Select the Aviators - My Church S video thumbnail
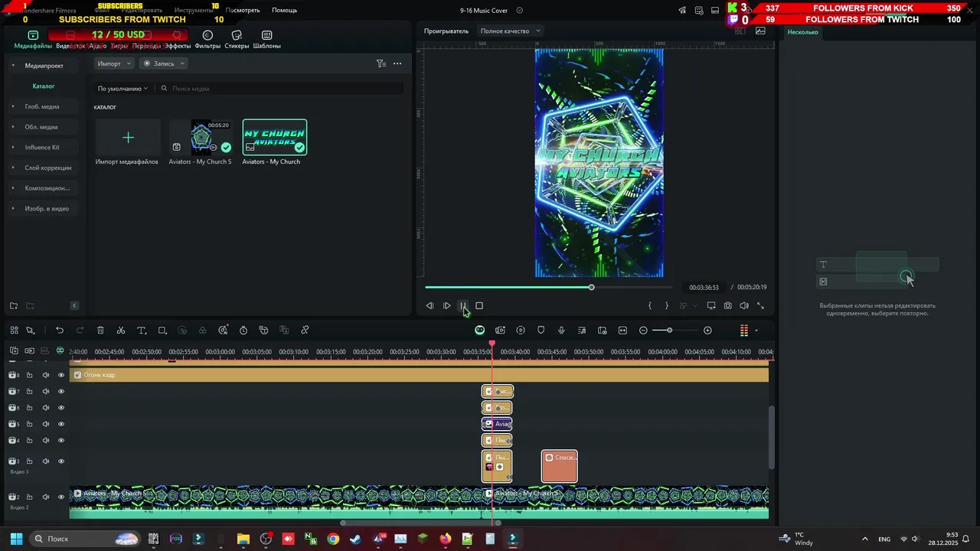This screenshot has height=551, width=980. click(x=201, y=138)
